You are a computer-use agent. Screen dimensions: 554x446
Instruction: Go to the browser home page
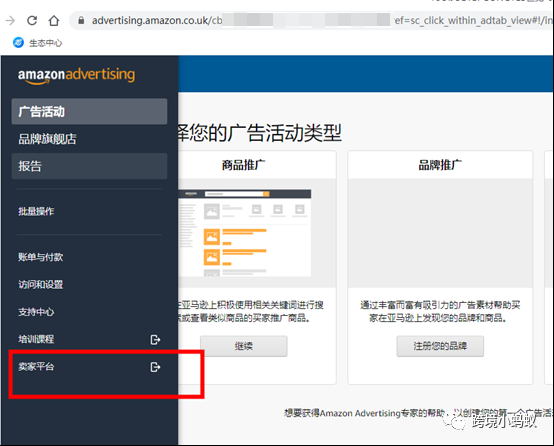coord(54,20)
